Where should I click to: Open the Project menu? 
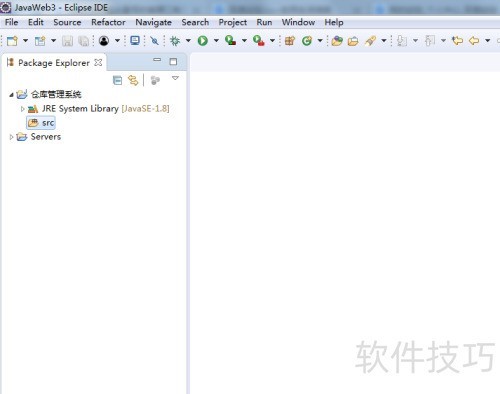click(x=233, y=22)
